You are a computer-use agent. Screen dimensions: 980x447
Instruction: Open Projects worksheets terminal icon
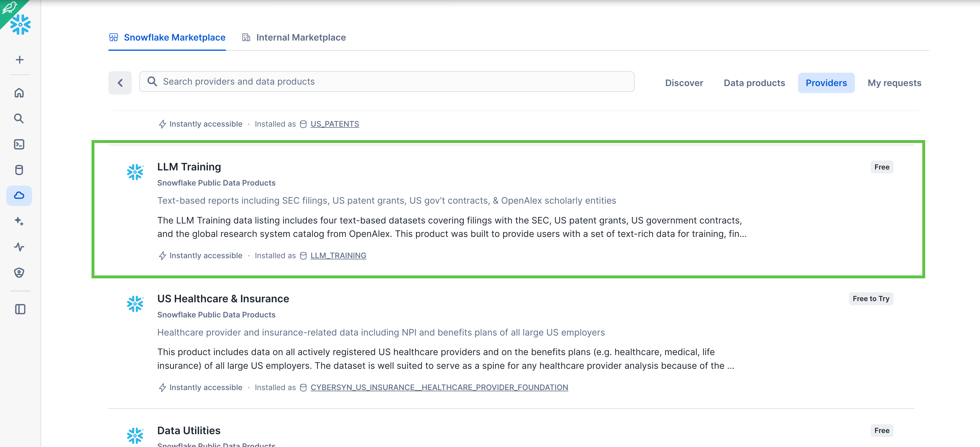[x=19, y=144]
